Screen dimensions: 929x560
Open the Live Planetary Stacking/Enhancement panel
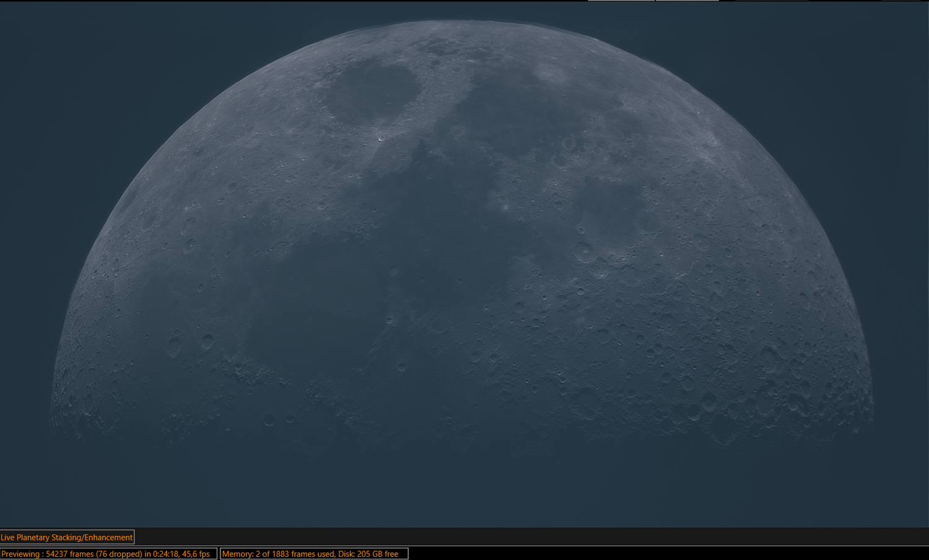(x=67, y=537)
